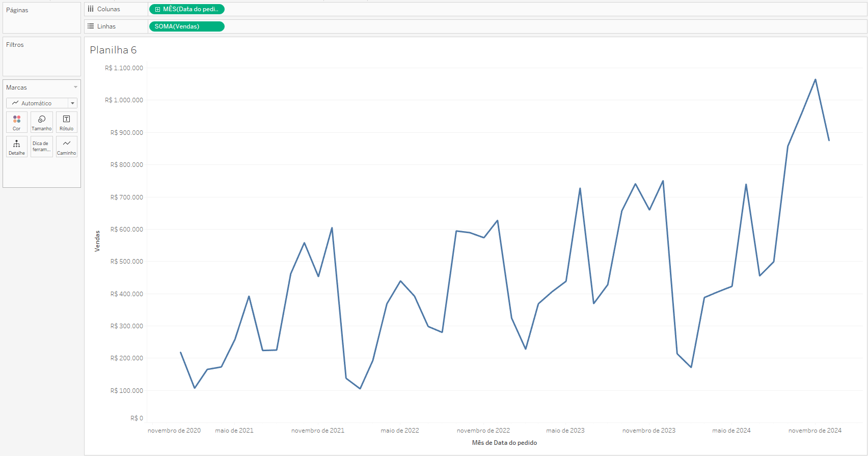Click the Colunas shelf icon
The width and height of the screenshot is (868, 456).
point(91,9)
